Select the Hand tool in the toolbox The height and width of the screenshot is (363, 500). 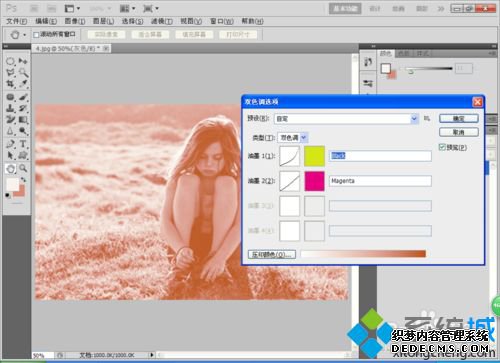[10, 169]
